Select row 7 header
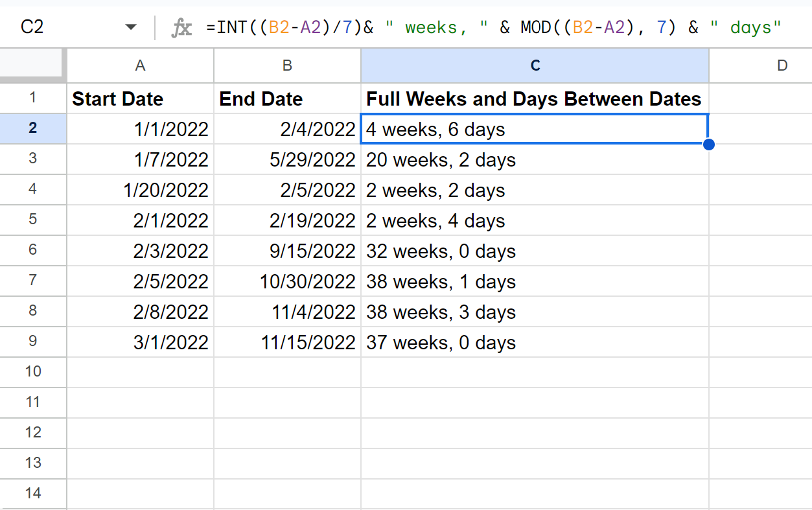This screenshot has height=510, width=812. click(33, 281)
